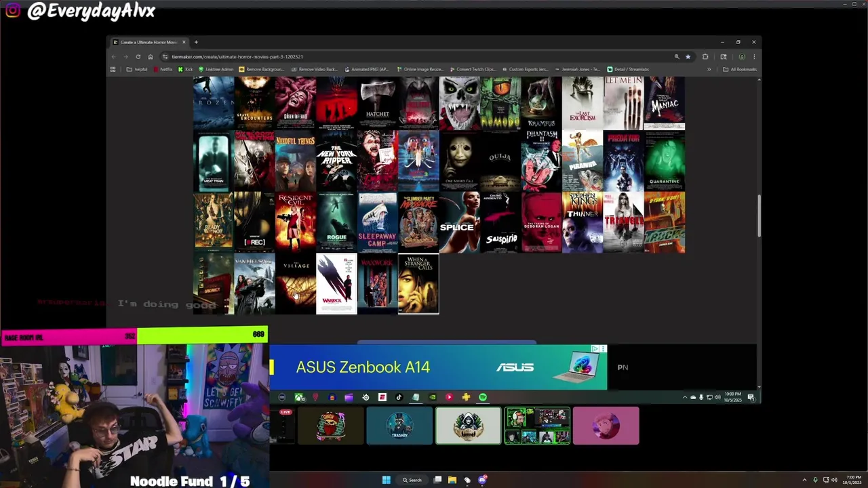868x488 pixels.
Task: Open the Chrome profile avatar
Action: coord(742,57)
